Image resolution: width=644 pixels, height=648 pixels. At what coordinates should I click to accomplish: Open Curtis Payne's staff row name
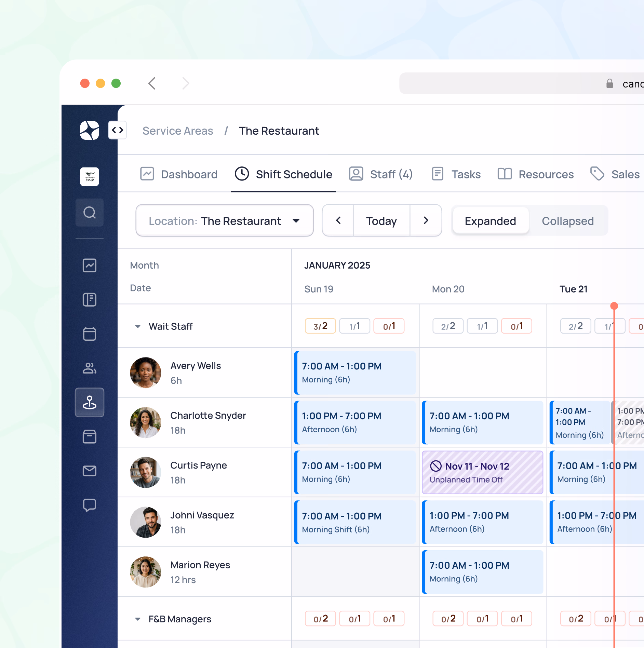199,465
